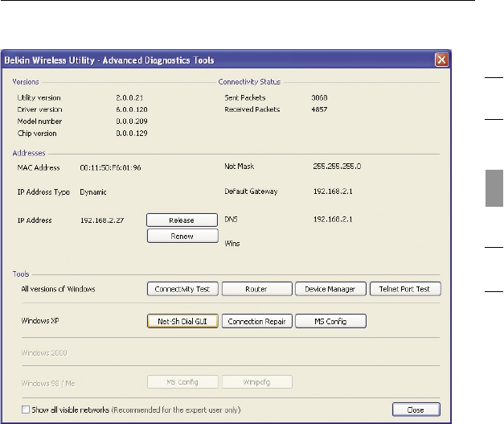504x424 pixels.
Task: Select the MAC Address value 00:11:50:F6:01:96
Action: coord(110,167)
